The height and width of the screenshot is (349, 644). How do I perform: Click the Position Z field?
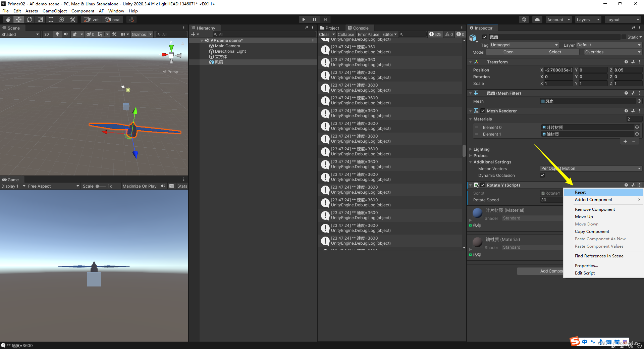point(628,70)
